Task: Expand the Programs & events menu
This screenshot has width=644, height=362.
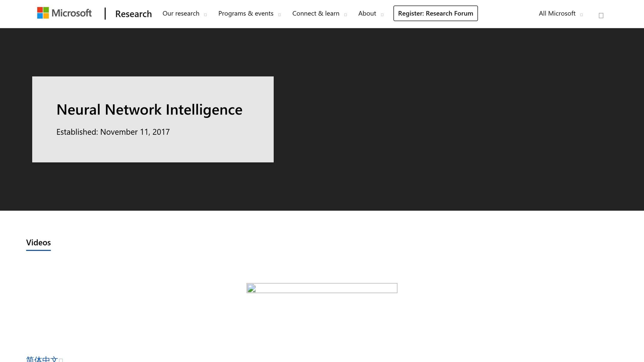Action: [249, 14]
